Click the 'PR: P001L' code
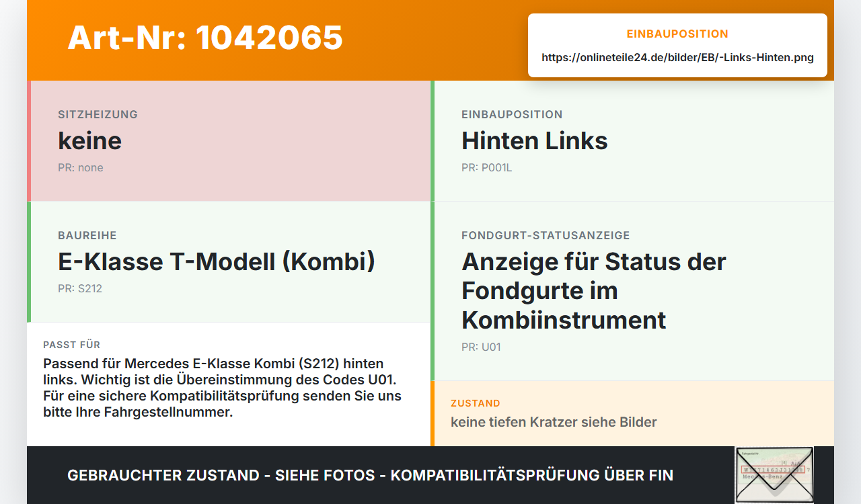 point(487,168)
